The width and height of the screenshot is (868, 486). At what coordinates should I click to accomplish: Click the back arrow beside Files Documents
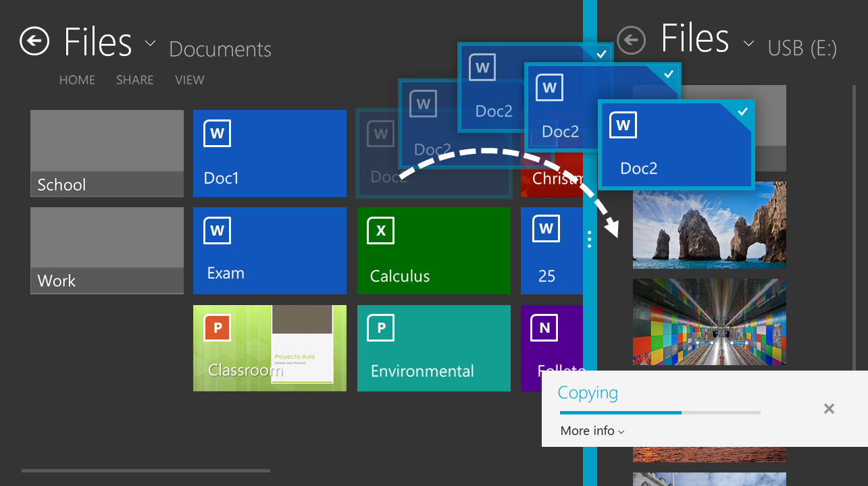pos(34,41)
